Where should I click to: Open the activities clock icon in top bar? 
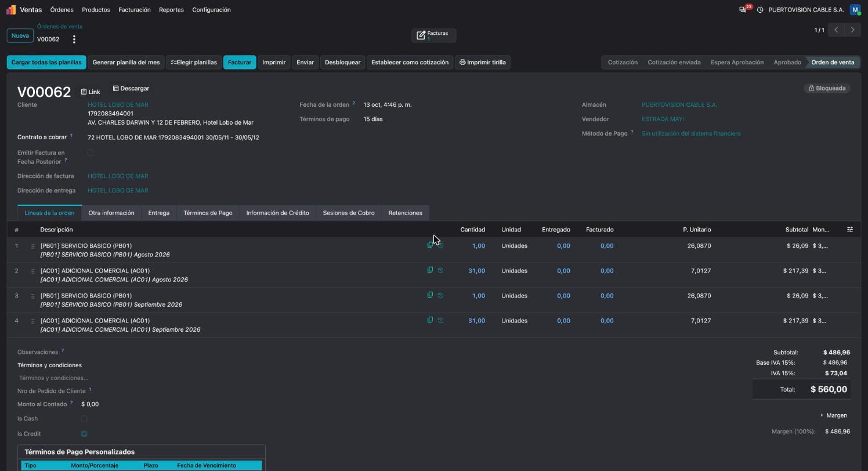760,10
